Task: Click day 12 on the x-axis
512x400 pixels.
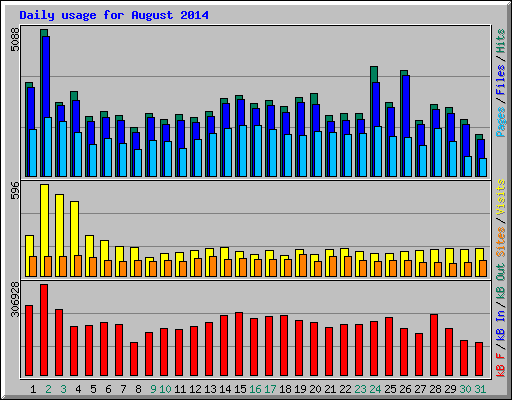Action: [x=195, y=389]
